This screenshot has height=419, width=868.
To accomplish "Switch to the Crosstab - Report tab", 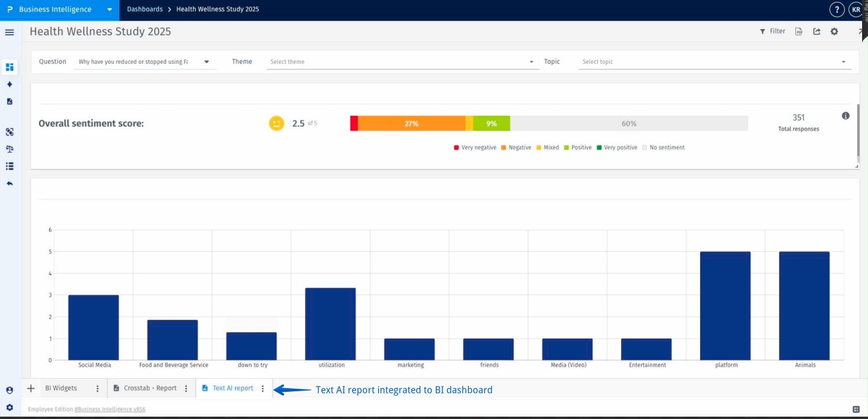I will click(149, 388).
